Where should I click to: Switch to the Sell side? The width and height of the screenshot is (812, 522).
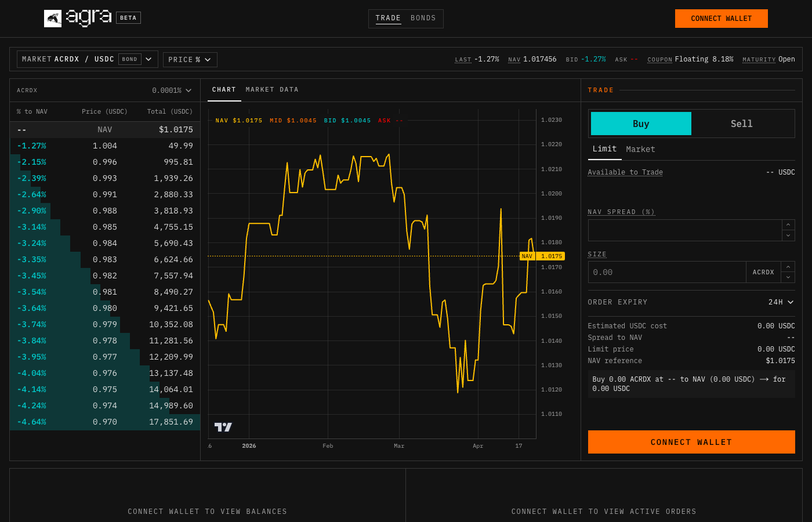[742, 124]
